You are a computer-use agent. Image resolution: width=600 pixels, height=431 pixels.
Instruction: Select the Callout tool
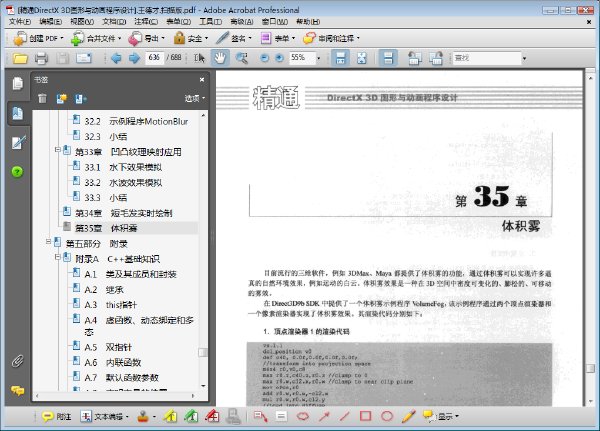click(260, 416)
